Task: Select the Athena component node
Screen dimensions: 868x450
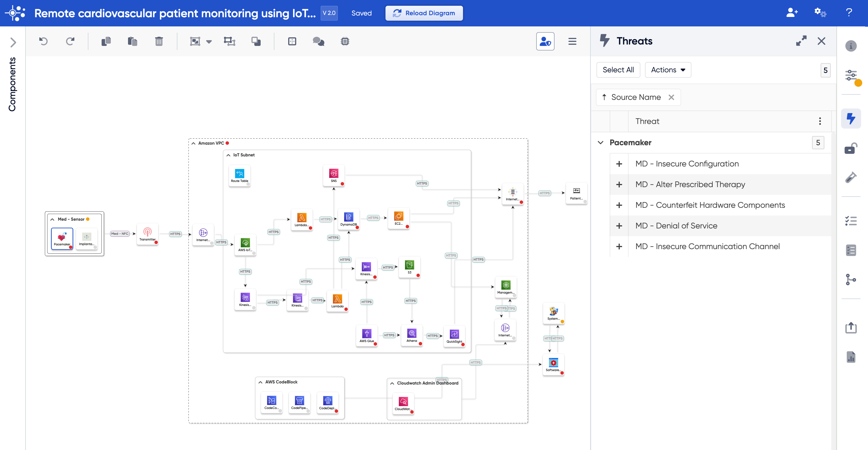Action: pyautogui.click(x=411, y=335)
